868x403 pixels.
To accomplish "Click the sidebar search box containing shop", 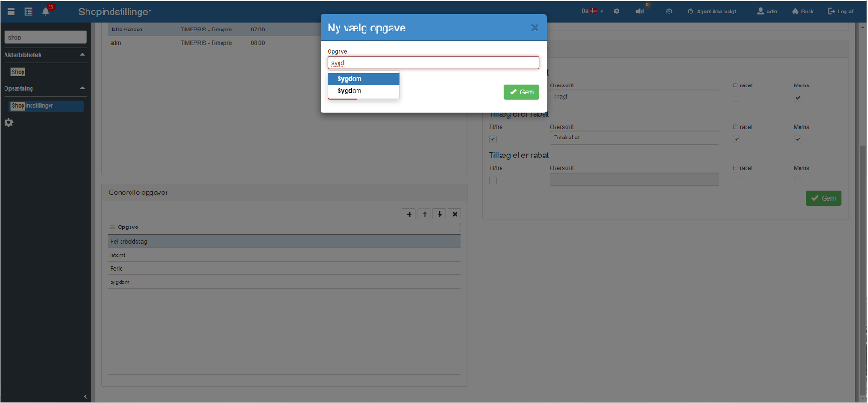I will [45, 37].
